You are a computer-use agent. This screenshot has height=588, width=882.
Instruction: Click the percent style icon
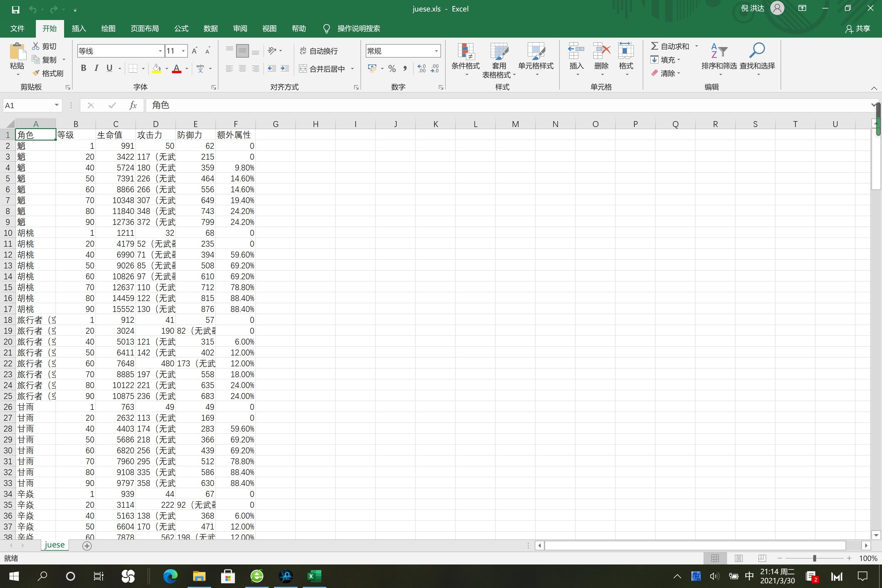(392, 68)
